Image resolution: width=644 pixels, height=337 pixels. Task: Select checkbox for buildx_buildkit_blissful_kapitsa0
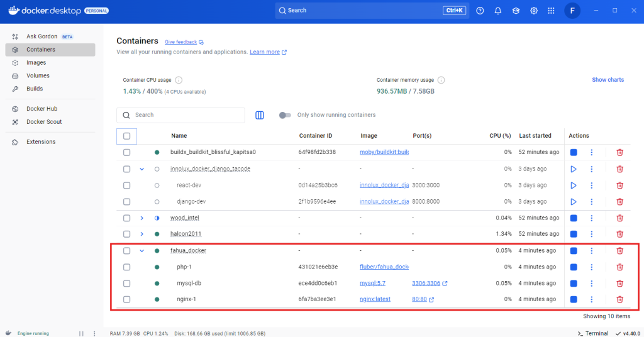[126, 152]
